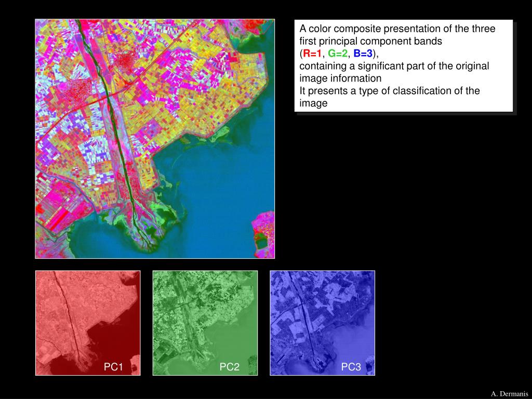Click 'It presents a type of classification' line
The width and height of the screenshot is (532, 399).
390,91
